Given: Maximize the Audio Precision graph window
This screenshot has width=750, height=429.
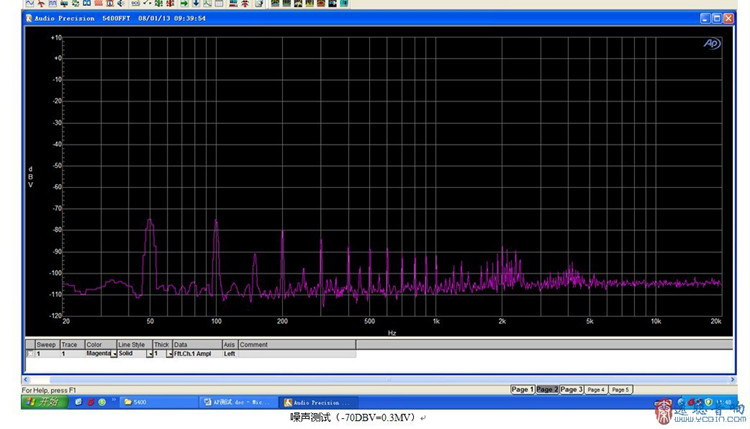Looking at the screenshot, I should click(x=717, y=18).
